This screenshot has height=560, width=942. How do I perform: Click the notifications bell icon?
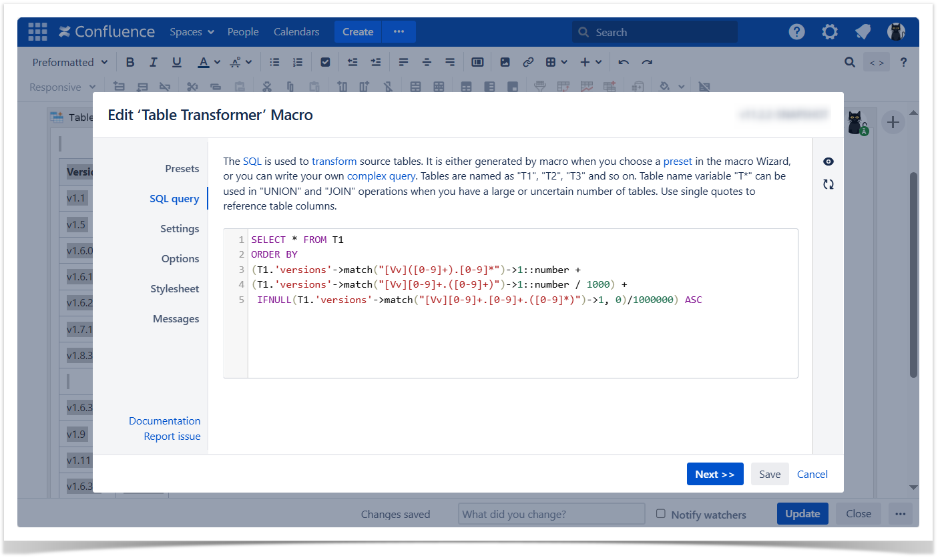(x=863, y=31)
